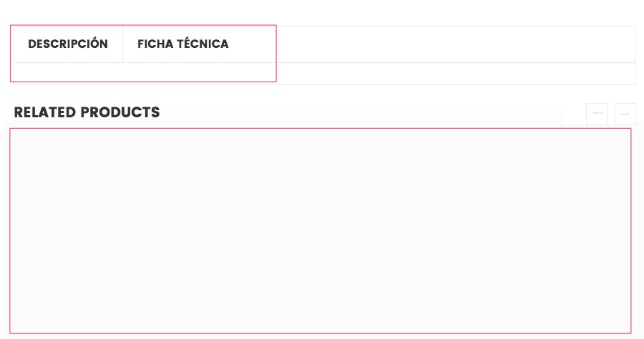Go to next slide of related products
This screenshot has width=644, height=339.
[x=625, y=114]
